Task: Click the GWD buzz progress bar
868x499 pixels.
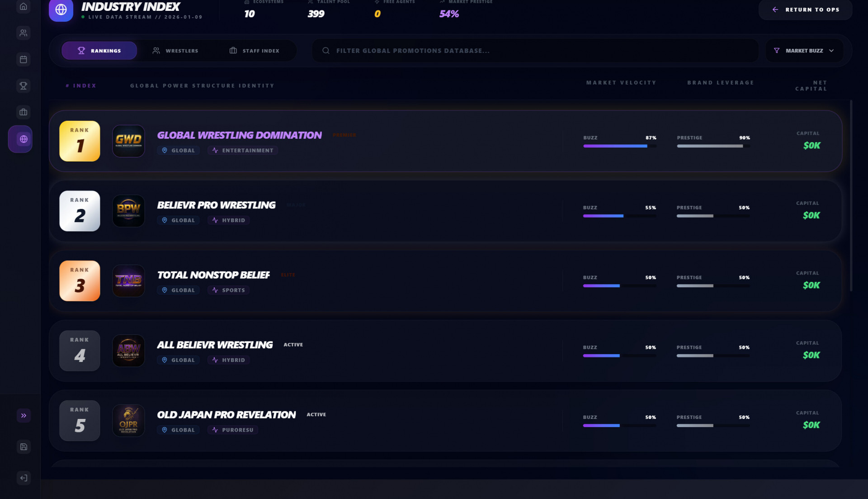Action: (619, 146)
